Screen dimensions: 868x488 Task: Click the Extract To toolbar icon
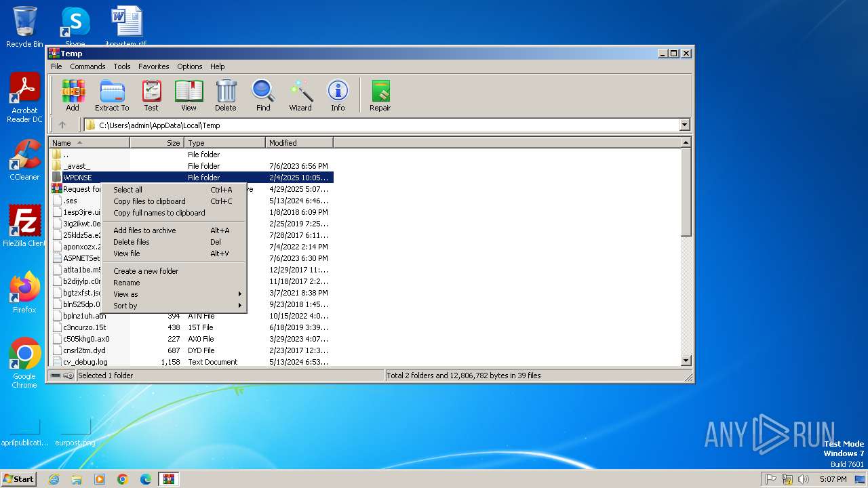point(112,96)
